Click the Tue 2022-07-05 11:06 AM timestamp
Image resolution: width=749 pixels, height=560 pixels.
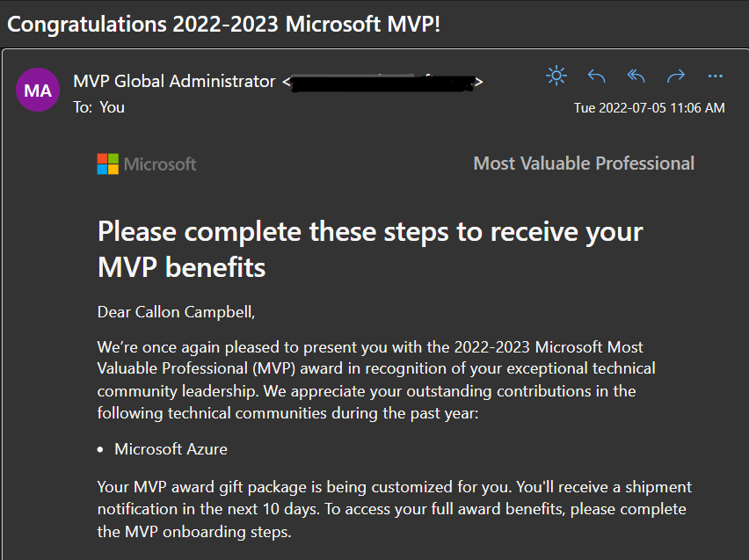coord(649,108)
